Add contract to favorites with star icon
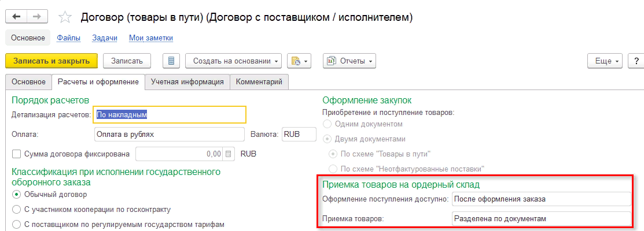The width and height of the screenshot is (644, 231). point(66,17)
